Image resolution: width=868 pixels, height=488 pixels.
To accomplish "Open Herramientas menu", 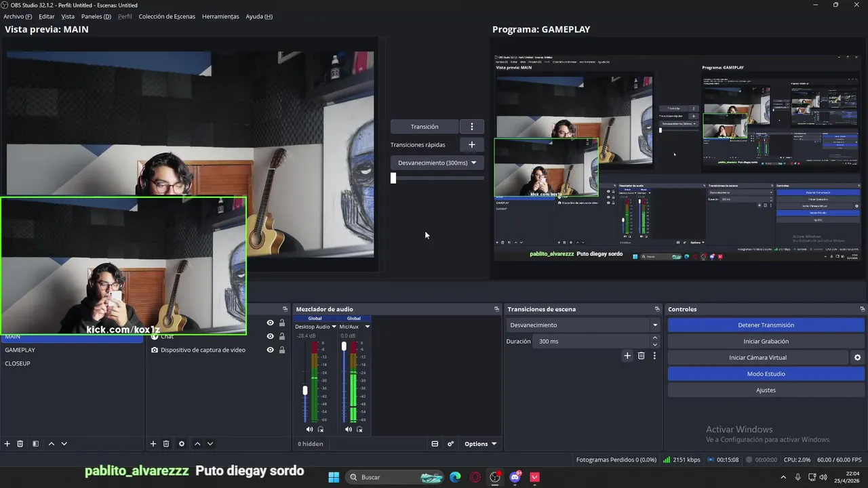I will coord(220,16).
